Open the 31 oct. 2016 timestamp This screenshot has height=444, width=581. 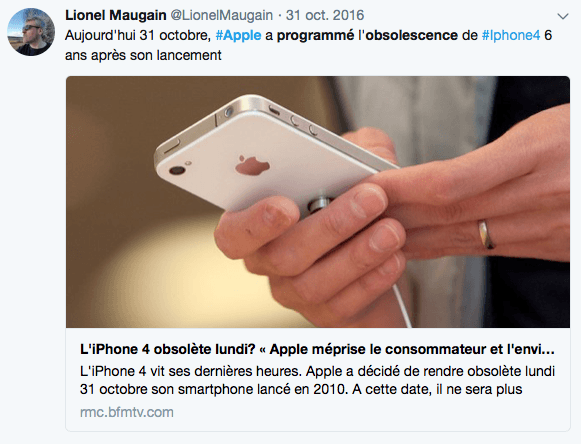pos(325,16)
